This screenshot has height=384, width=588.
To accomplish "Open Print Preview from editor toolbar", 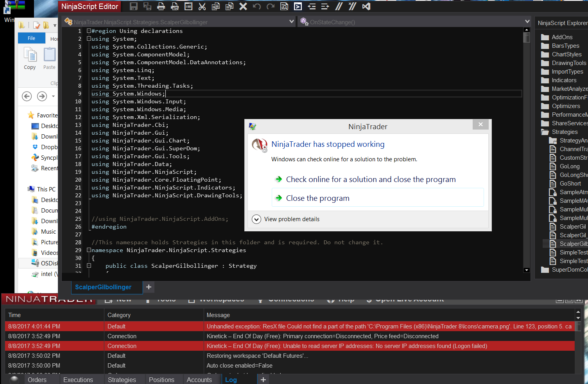I will coord(175,6).
